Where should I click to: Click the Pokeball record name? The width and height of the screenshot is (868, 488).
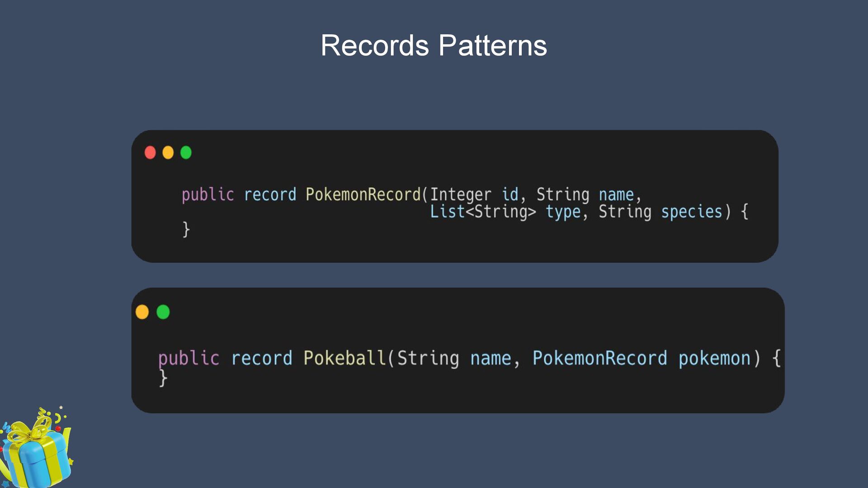[345, 358]
